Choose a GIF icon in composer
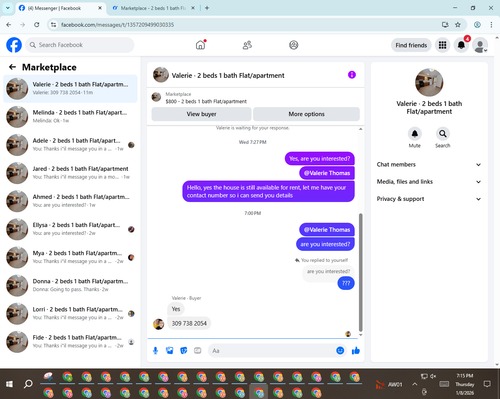 (x=198, y=351)
